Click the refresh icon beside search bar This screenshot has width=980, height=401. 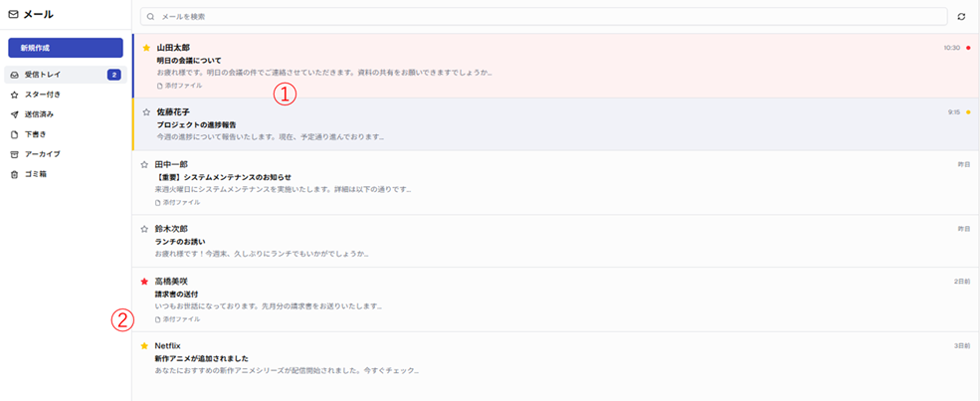(x=961, y=17)
